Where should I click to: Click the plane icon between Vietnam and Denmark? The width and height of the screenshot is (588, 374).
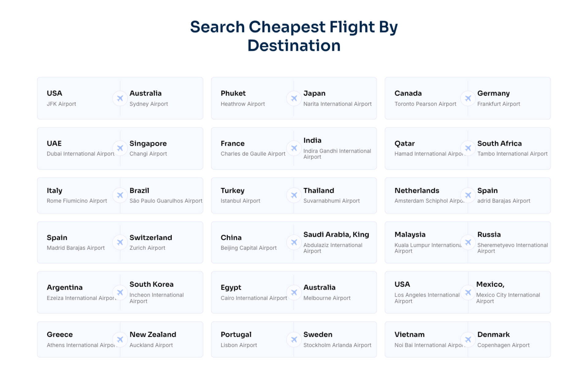coord(468,339)
